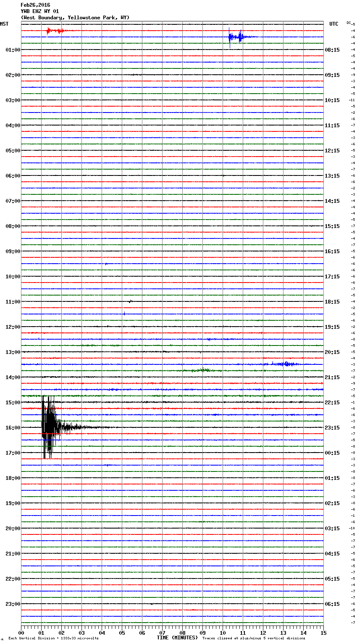Click the 12:15 UTC time label
This screenshot has height=644, width=357.
pos(332,151)
